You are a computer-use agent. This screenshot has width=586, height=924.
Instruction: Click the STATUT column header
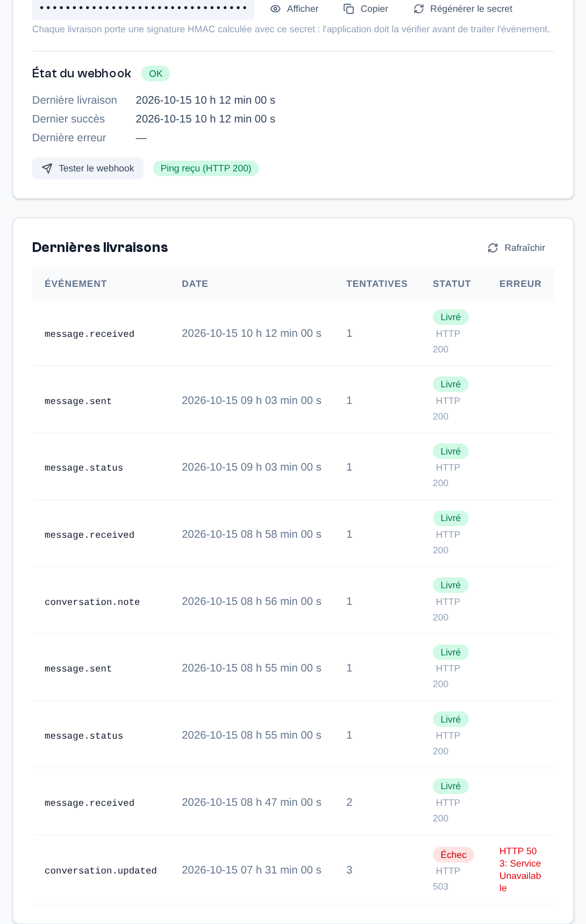[452, 284]
